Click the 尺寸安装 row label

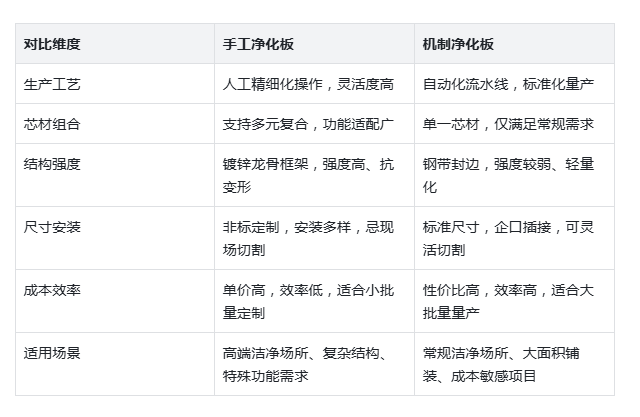52,227
